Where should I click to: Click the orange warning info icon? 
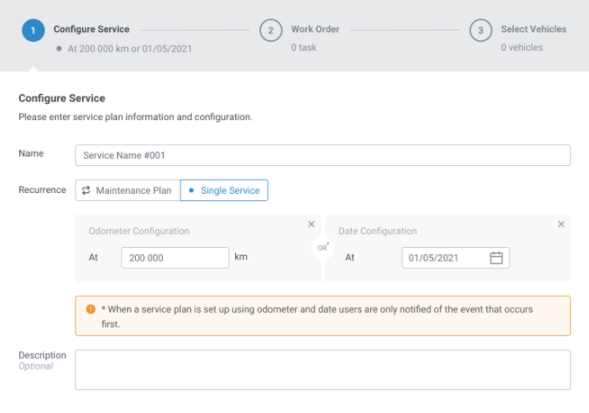pyautogui.click(x=91, y=309)
